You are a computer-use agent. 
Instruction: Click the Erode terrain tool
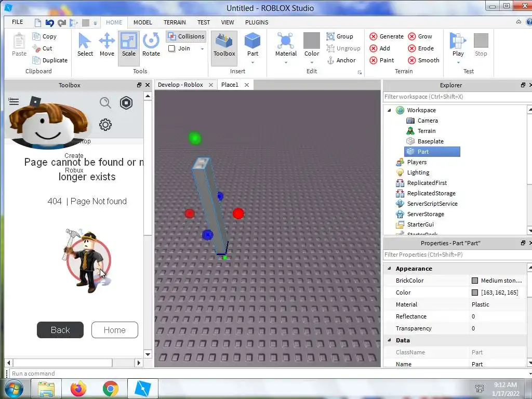click(x=421, y=48)
